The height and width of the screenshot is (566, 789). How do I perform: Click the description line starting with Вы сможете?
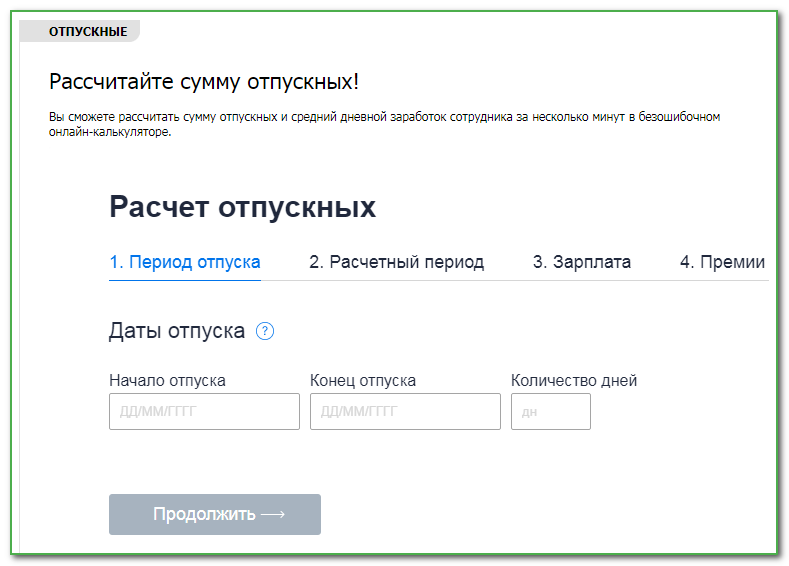384,117
